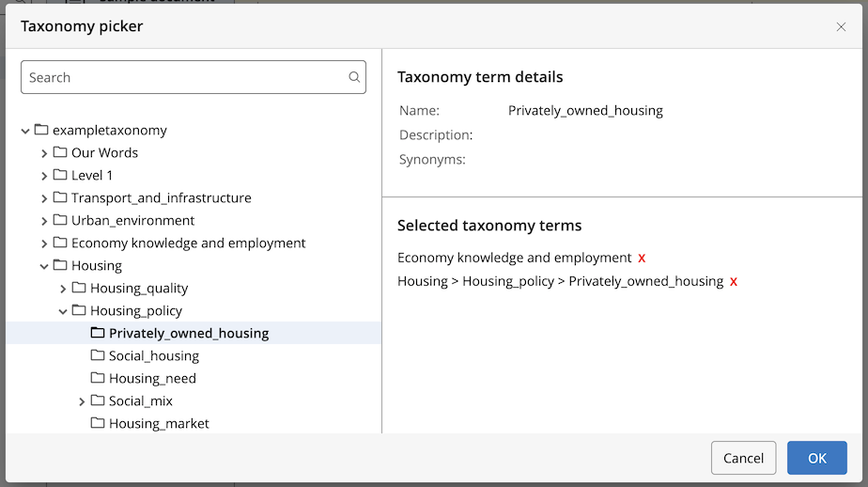Click the search magnifier icon

pos(354,77)
